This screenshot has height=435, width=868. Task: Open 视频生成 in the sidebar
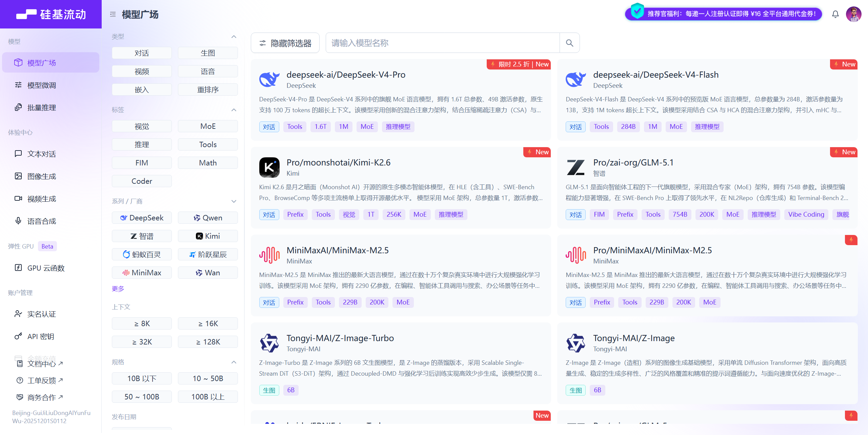(x=51, y=199)
